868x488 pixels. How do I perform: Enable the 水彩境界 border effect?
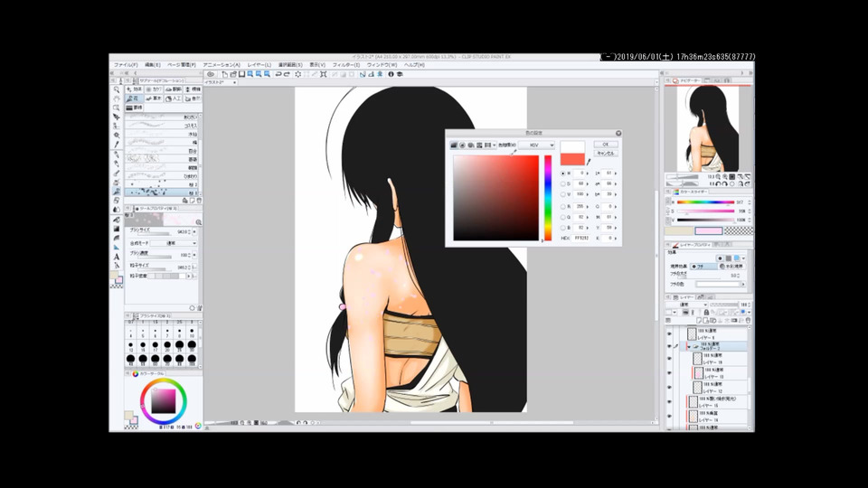(731, 266)
